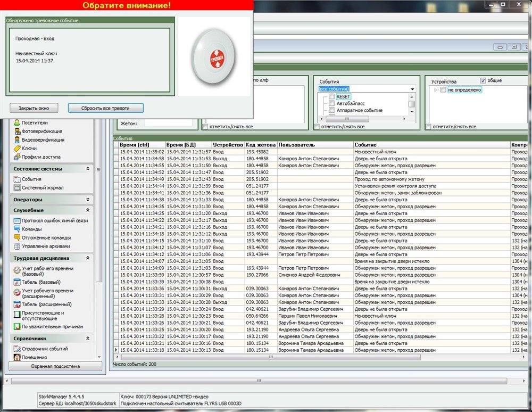Click the events filter list horizontal scrollbar
The image size is (532, 412).
click(x=347, y=119)
